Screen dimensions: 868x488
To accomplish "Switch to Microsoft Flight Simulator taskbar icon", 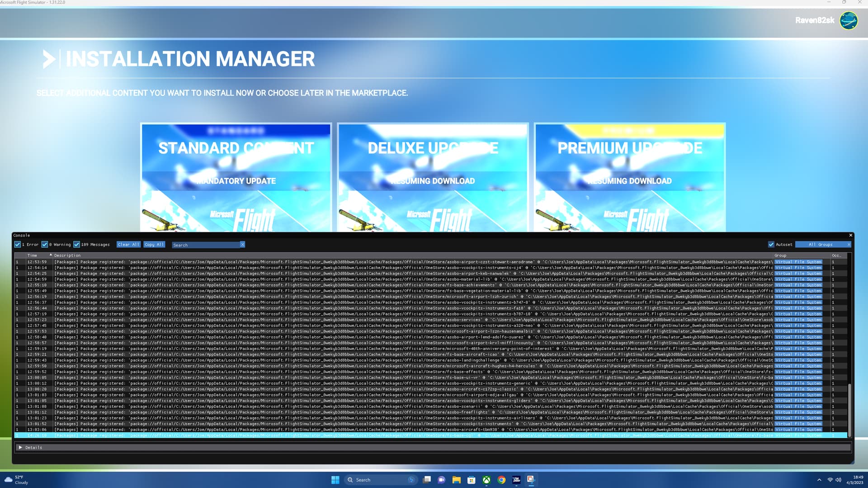I will [516, 480].
